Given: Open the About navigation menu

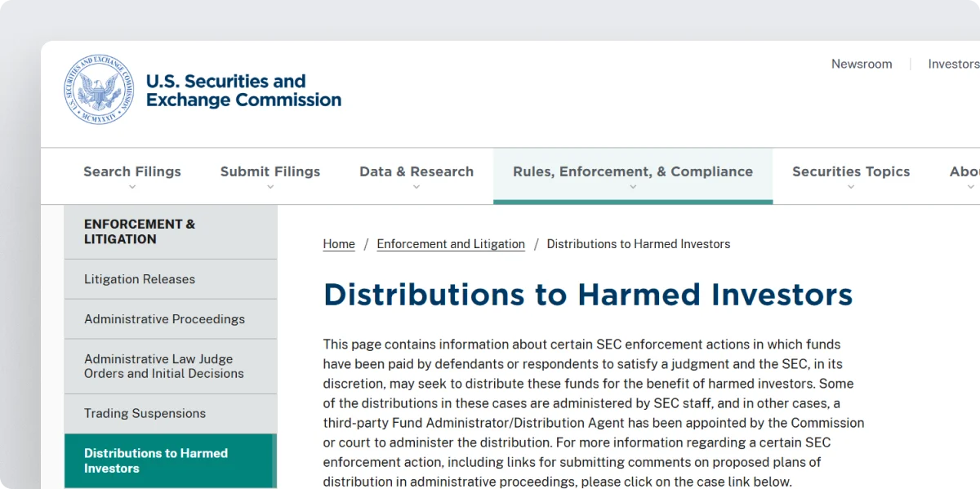Looking at the screenshot, I should pyautogui.click(x=964, y=171).
